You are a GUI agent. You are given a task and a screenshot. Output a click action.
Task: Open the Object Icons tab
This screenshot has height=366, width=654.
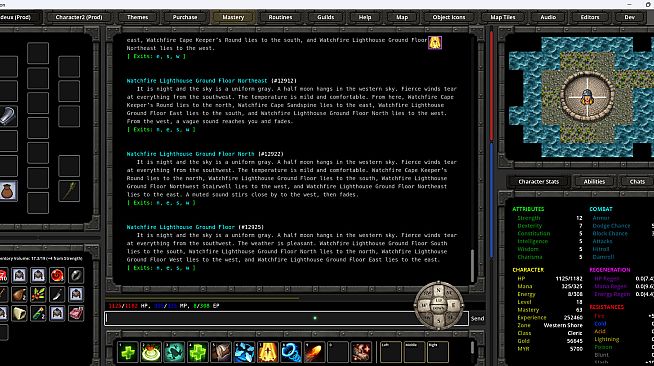tap(449, 17)
